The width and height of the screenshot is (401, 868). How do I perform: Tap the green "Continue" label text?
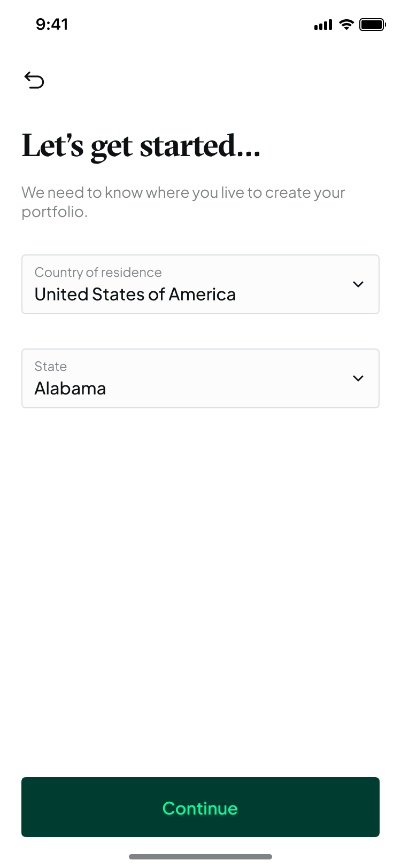pyautogui.click(x=200, y=808)
